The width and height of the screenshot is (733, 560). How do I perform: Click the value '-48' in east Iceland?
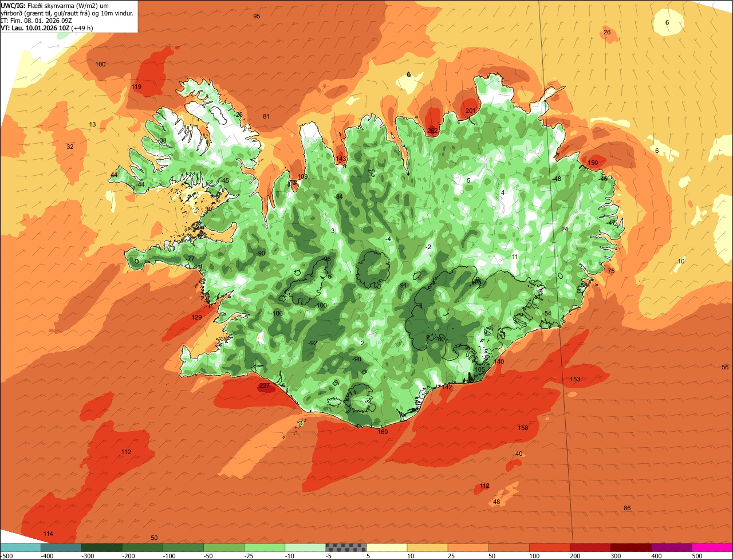[x=556, y=179]
